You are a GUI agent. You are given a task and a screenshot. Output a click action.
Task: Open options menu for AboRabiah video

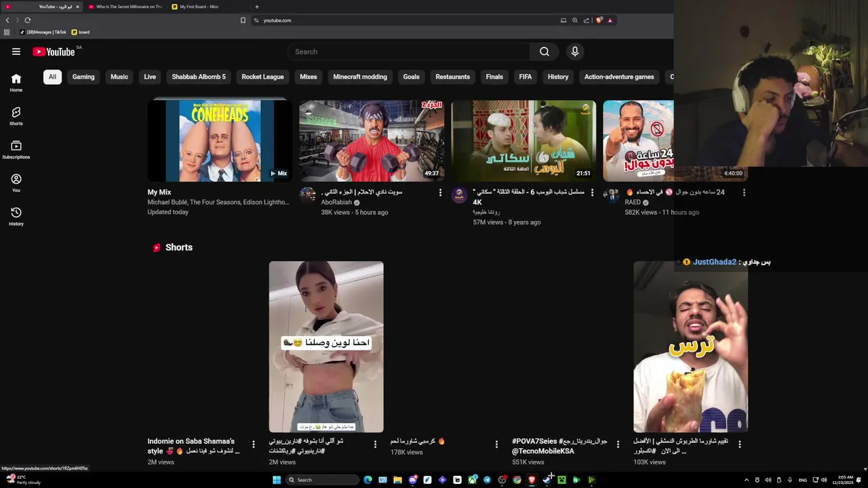pos(440,193)
